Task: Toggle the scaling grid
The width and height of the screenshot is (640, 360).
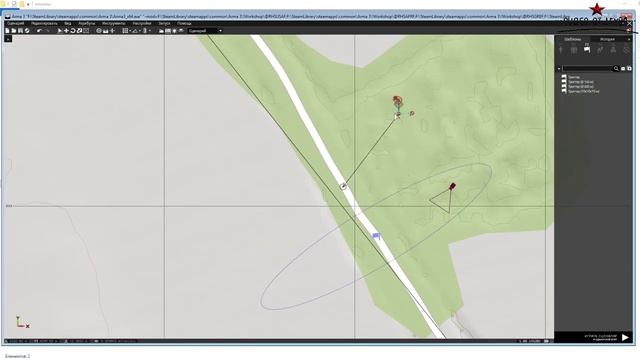Action: click(x=145, y=31)
